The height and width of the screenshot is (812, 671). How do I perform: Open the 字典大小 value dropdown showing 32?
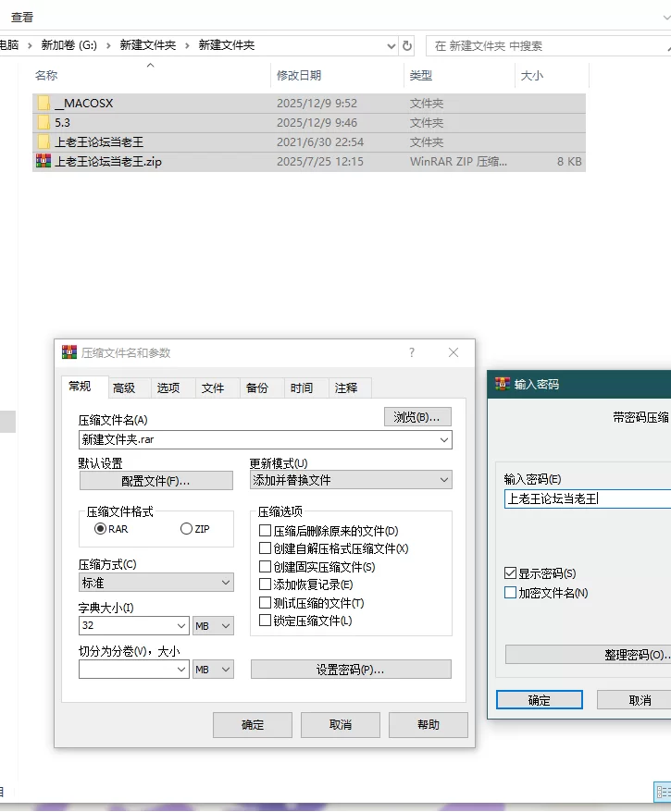pos(181,625)
